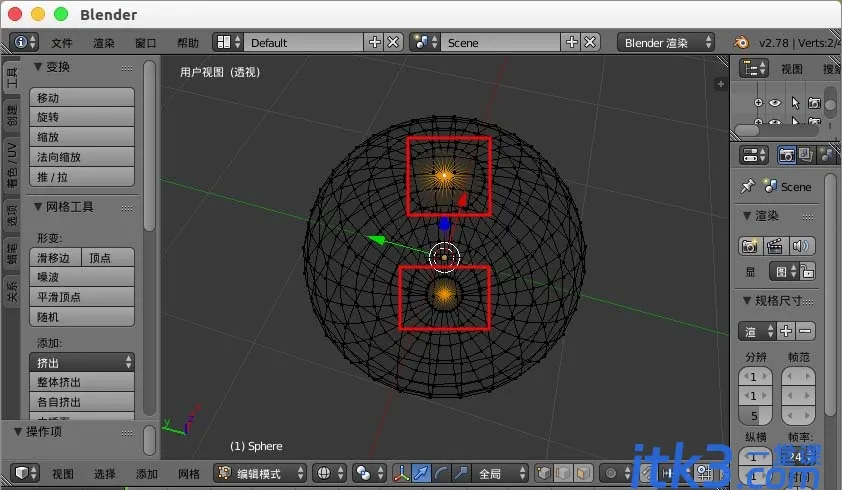
Task: Expand the first outliner row plus
Action: click(758, 103)
